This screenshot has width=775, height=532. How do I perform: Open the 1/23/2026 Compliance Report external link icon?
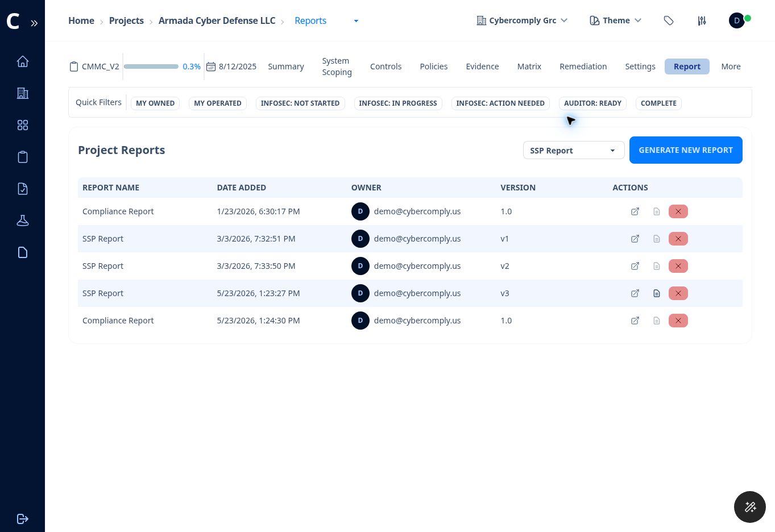pos(635,211)
